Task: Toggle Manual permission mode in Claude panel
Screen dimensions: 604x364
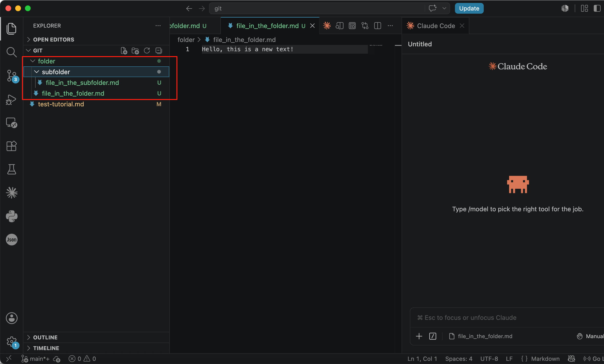Action: [x=590, y=336]
